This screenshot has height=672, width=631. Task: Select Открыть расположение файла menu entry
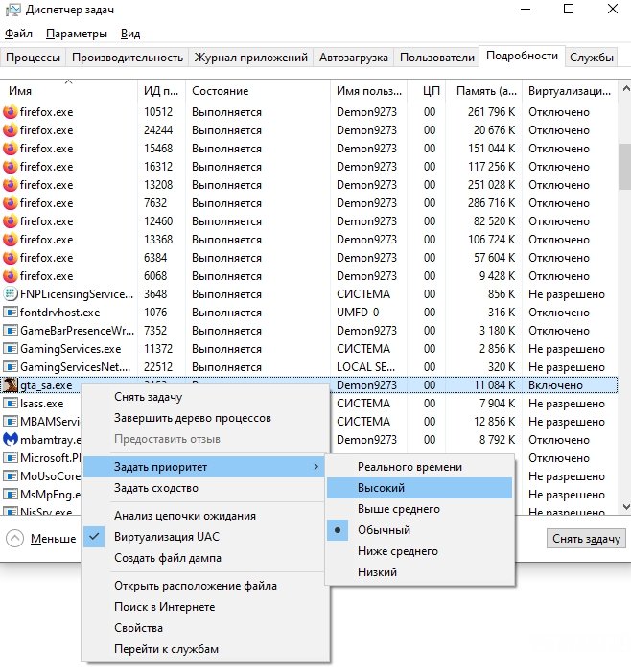pyautogui.click(x=195, y=586)
